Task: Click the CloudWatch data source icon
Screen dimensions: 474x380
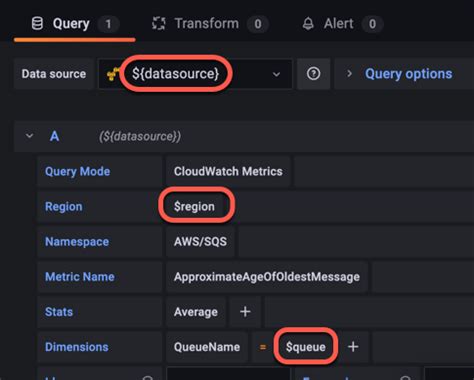Action: [113, 74]
